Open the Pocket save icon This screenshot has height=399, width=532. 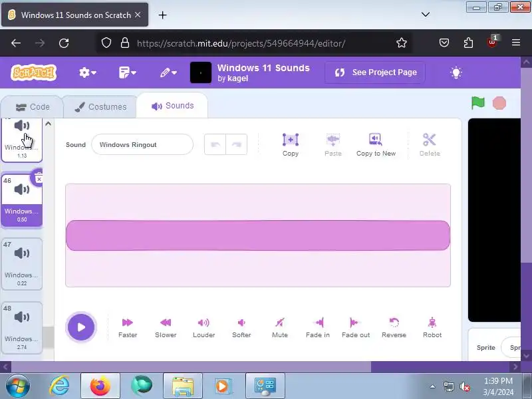444,43
